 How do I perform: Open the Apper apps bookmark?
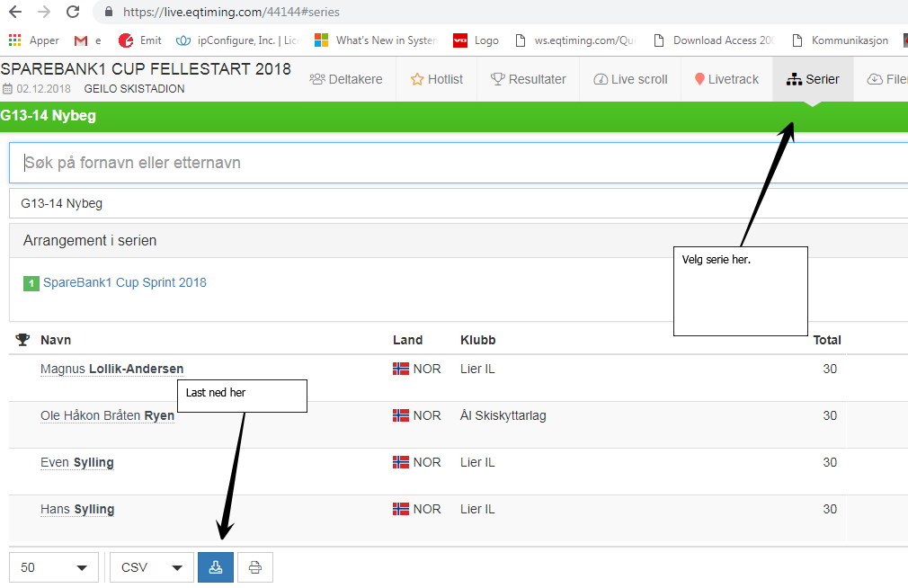click(34, 40)
